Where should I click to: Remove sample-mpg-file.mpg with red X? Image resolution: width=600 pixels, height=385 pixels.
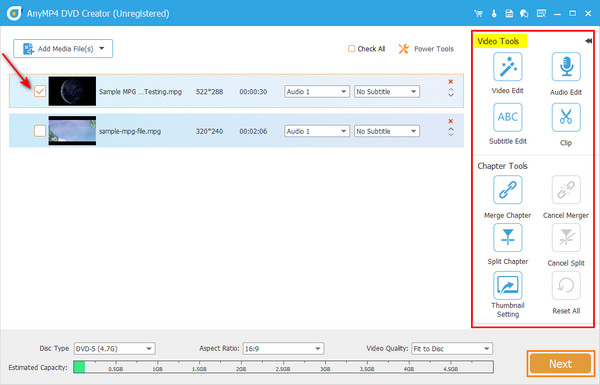tap(451, 121)
